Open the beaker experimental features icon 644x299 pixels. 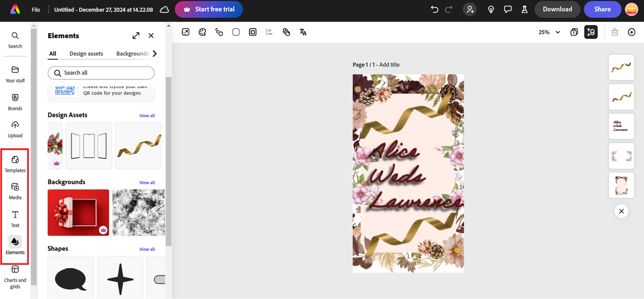(x=524, y=10)
